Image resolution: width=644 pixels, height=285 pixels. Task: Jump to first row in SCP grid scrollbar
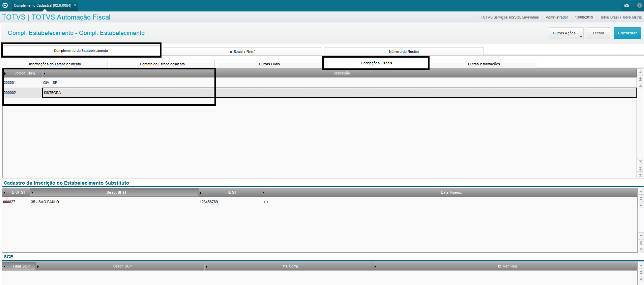point(641,265)
